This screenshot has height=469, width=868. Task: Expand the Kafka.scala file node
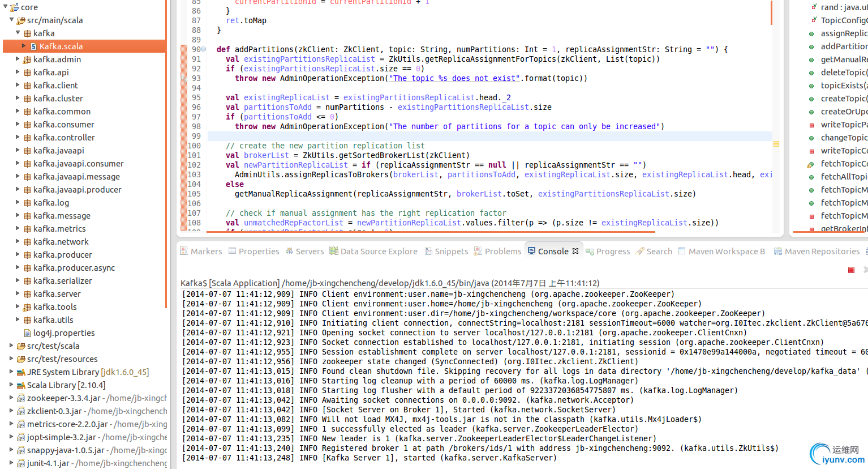(24, 46)
